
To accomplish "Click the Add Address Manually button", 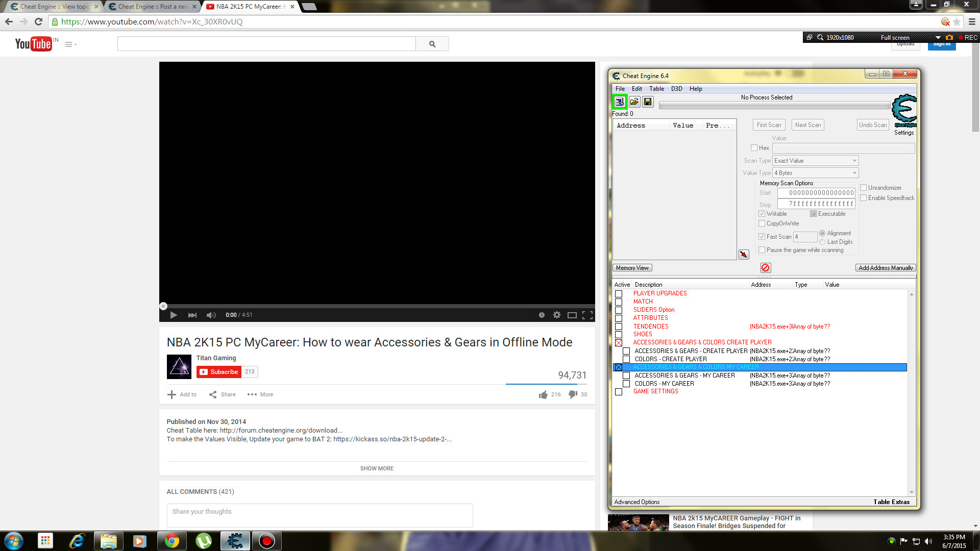I will (x=885, y=268).
